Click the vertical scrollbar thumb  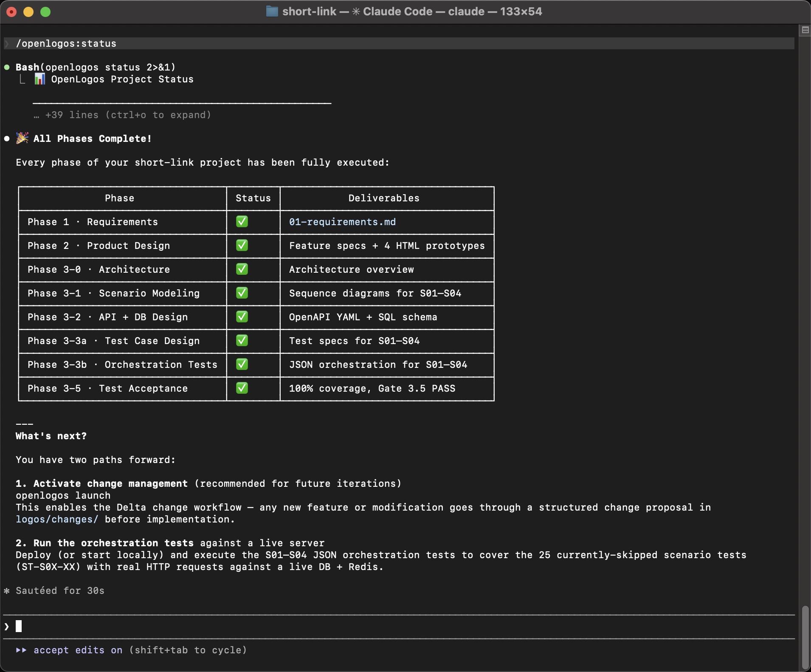(x=805, y=637)
